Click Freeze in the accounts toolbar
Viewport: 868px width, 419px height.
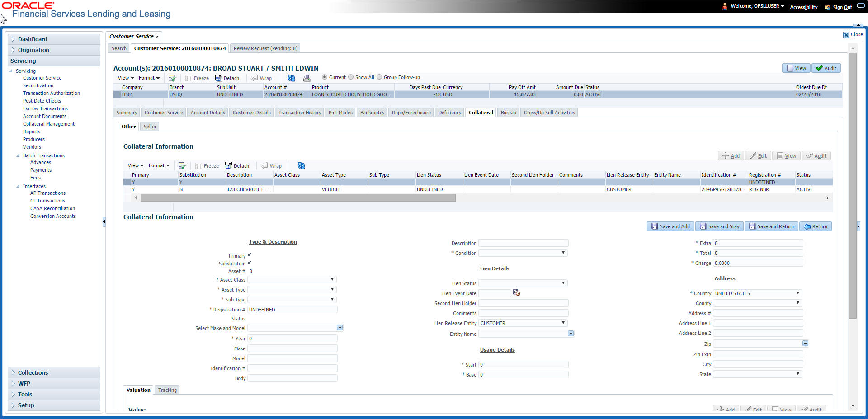coord(197,78)
